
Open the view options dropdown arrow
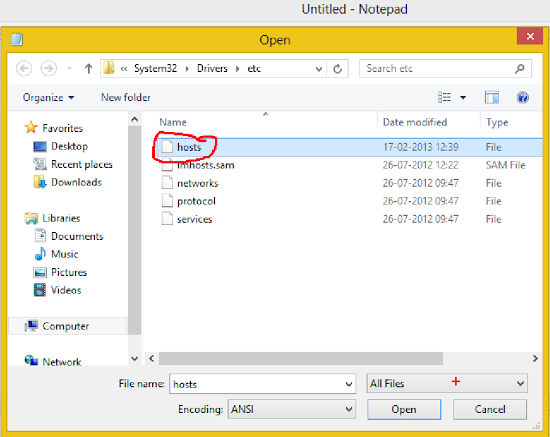coord(463,98)
